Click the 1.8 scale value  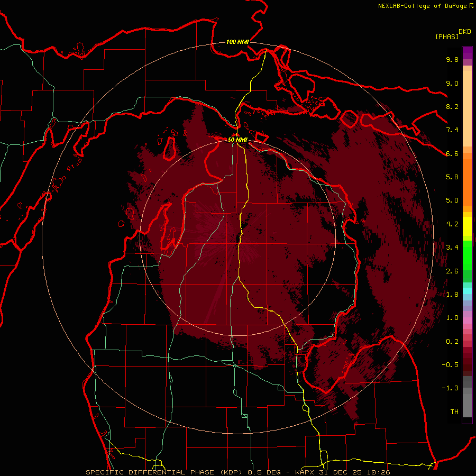tap(452, 295)
